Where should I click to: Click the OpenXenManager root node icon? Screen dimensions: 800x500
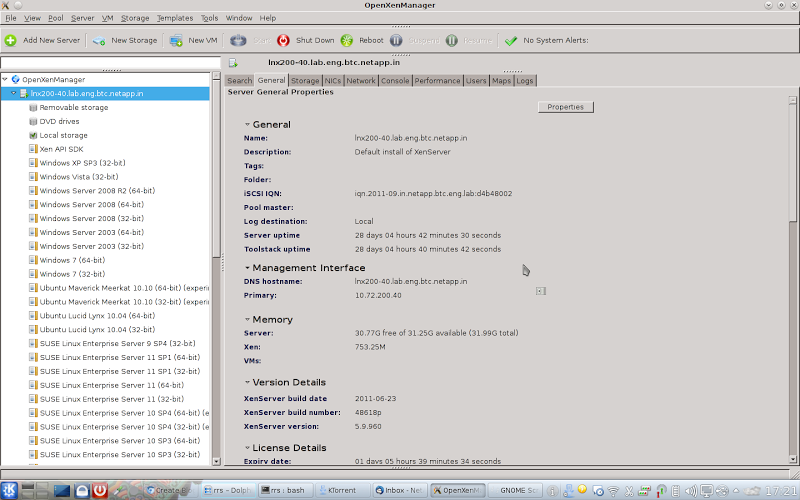[15, 80]
